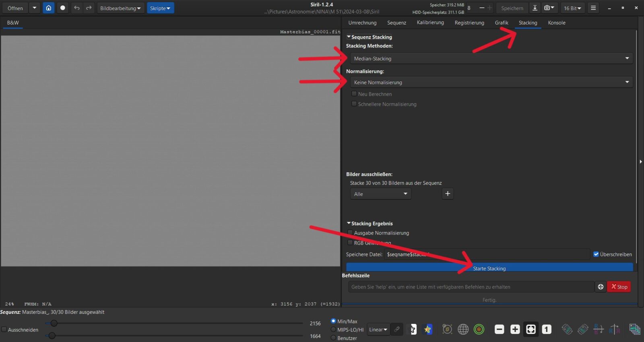Screen dimensions: 644x342
Task: Collapse the Sequenz Stacking section
Action: click(349, 37)
